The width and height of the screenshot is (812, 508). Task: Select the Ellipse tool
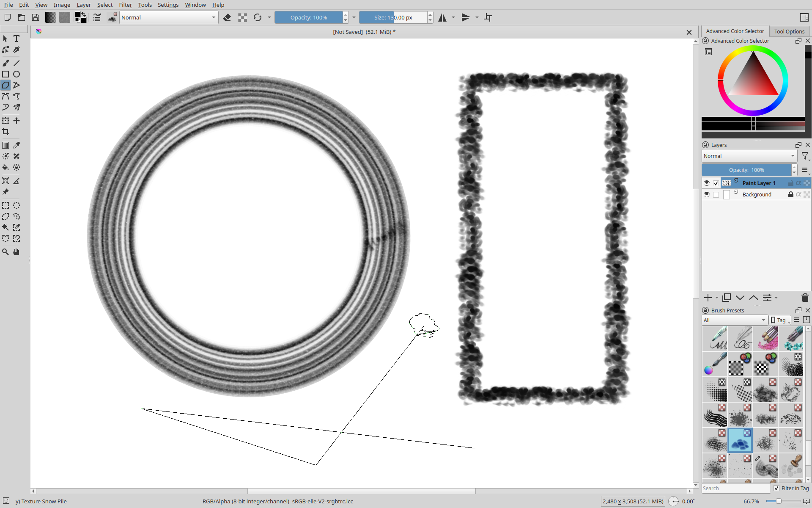(16, 74)
